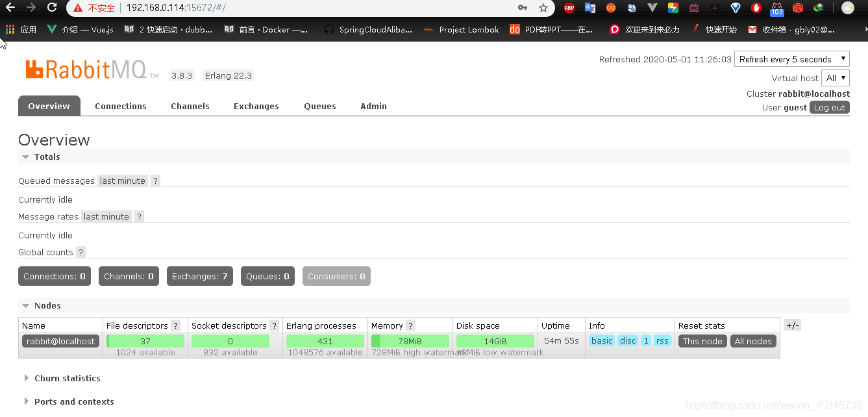868x417 pixels.
Task: Reload the page with the refresh icon
Action: pos(52,8)
